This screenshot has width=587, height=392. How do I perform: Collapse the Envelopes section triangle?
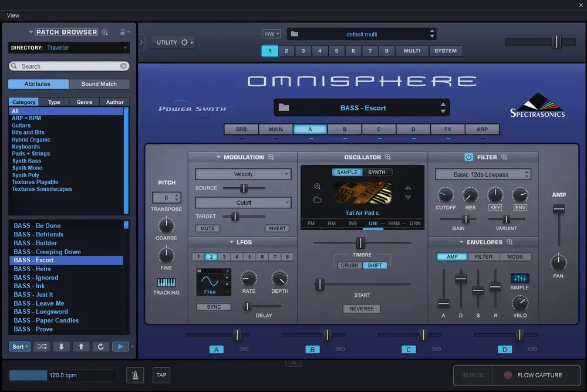click(461, 242)
